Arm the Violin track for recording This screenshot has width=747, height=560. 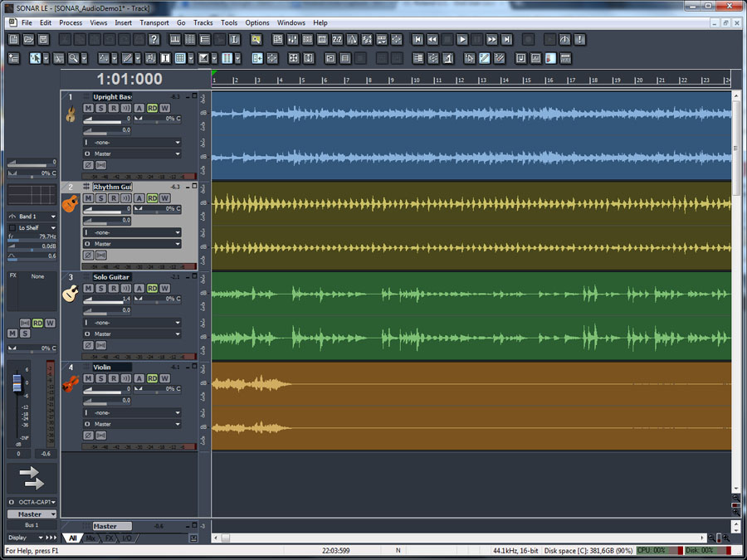113,378
